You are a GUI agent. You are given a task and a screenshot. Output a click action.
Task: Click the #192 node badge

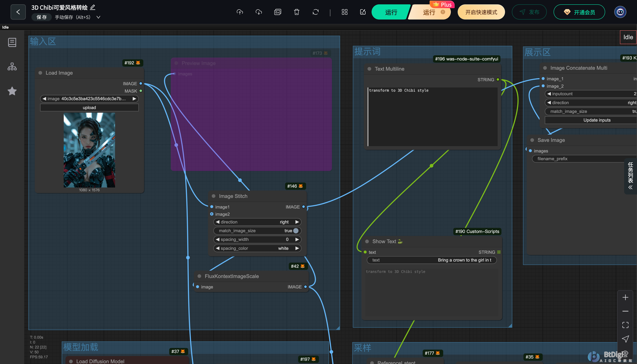(132, 63)
